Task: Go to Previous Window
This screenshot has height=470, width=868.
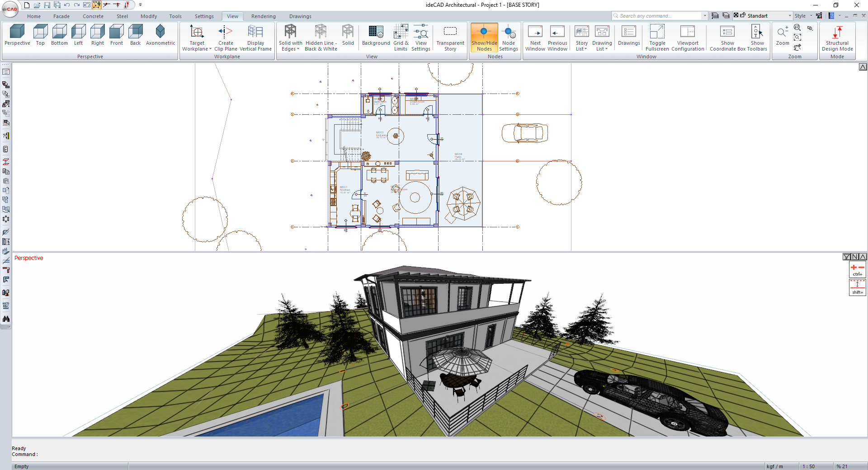Action: pyautogui.click(x=557, y=38)
